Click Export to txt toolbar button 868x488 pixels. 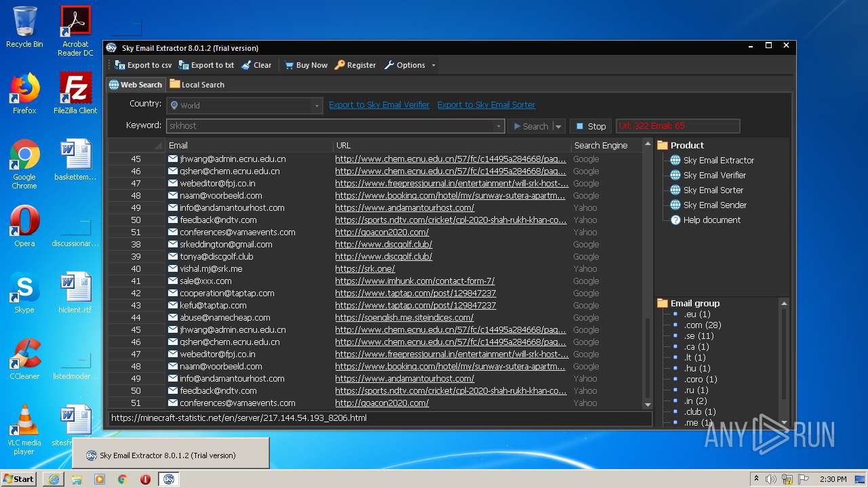(x=206, y=65)
